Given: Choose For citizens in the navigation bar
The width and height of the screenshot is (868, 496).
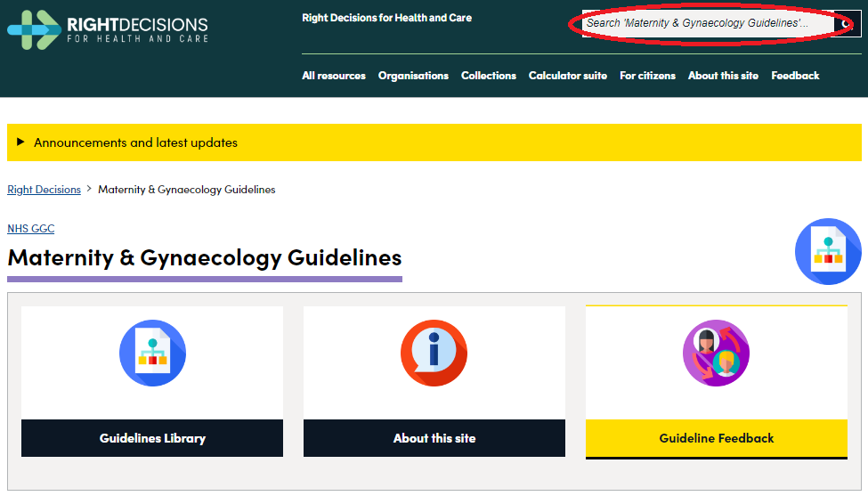Looking at the screenshot, I should (x=647, y=76).
